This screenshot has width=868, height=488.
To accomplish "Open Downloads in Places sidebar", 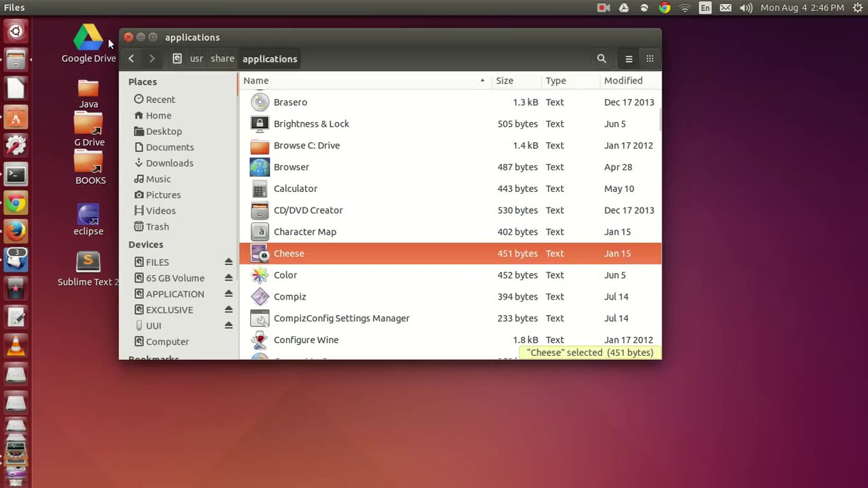I will (x=169, y=163).
